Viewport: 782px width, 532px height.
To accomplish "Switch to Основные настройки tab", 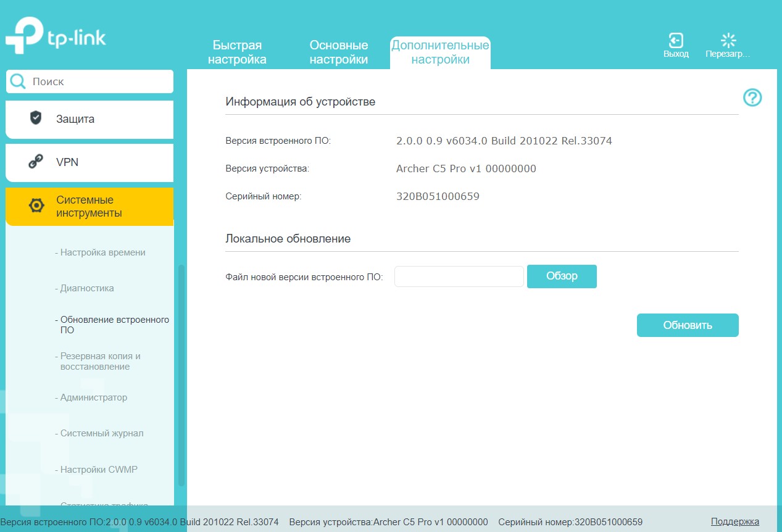I will pyautogui.click(x=339, y=52).
